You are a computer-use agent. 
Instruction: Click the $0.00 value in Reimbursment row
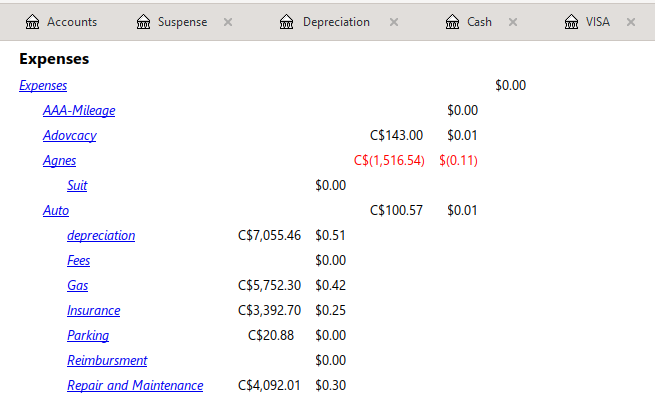[x=330, y=361]
